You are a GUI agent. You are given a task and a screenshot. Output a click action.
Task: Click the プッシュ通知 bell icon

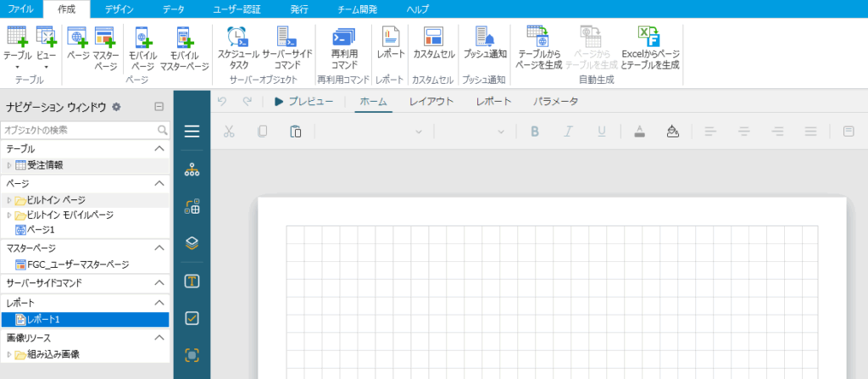coord(485,37)
